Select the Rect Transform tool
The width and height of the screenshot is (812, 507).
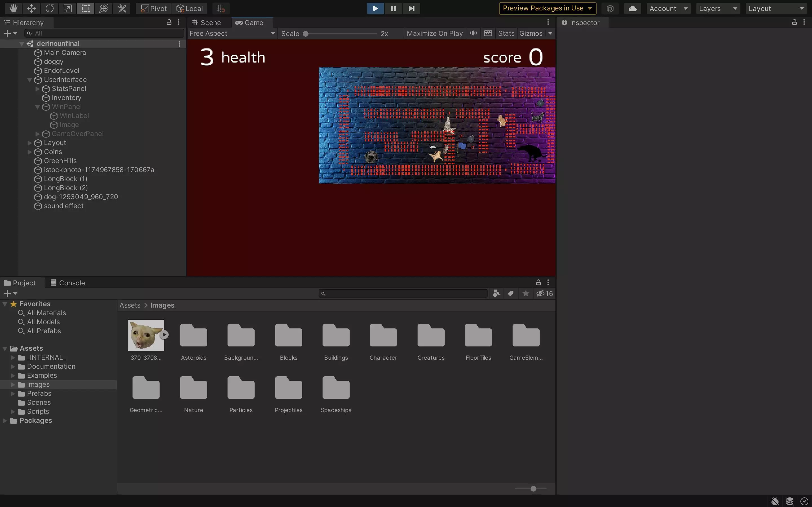click(x=85, y=8)
